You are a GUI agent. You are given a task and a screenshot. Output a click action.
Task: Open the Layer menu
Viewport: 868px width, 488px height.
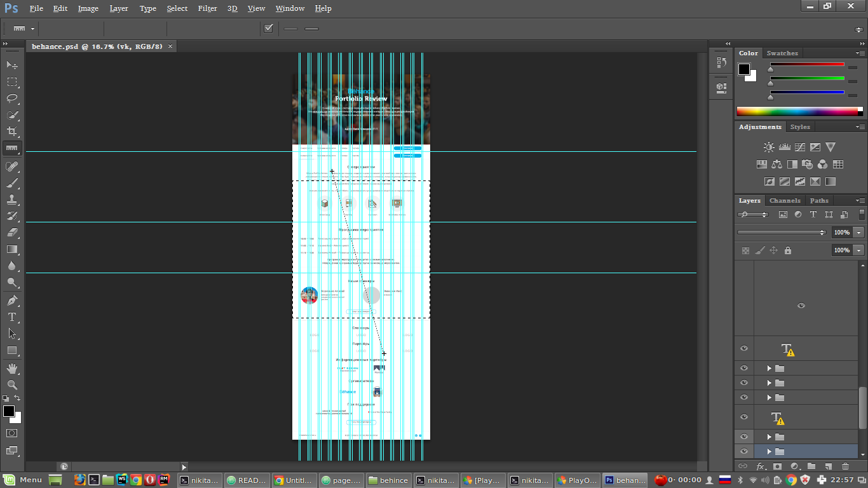click(119, 8)
